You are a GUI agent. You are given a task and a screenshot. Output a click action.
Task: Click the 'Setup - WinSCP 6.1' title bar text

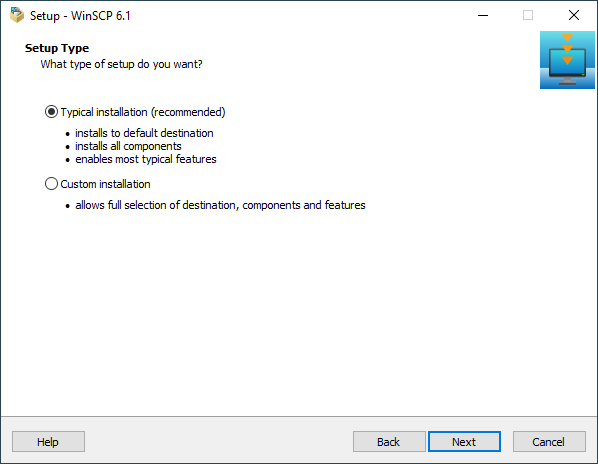[x=80, y=16]
